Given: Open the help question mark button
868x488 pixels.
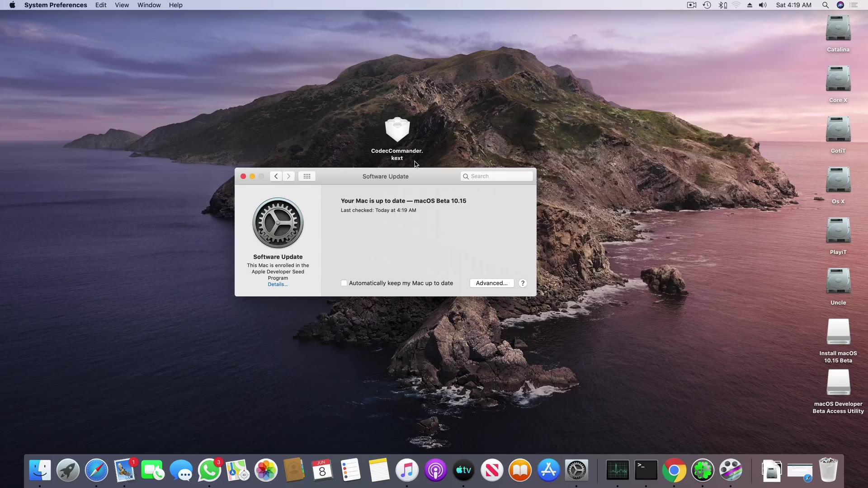Looking at the screenshot, I should click(523, 283).
